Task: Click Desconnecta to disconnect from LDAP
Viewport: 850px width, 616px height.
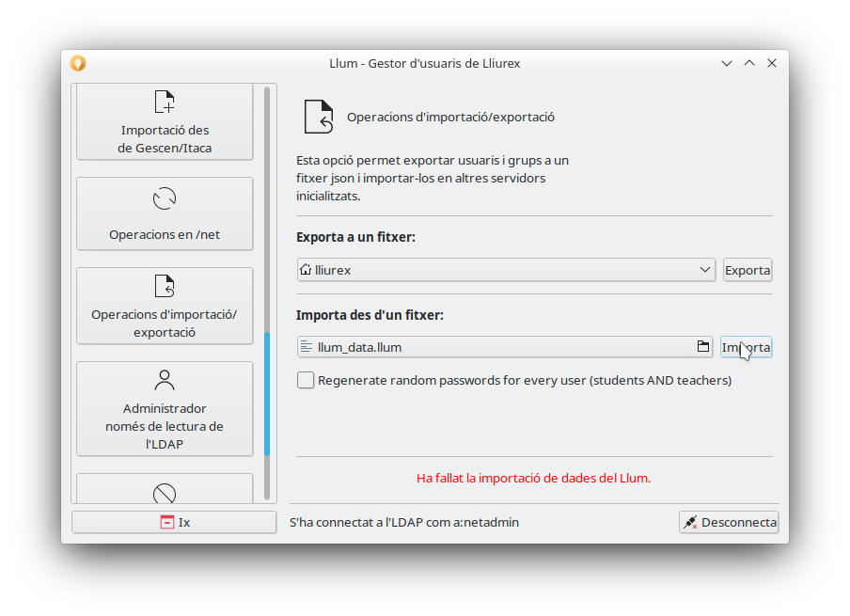Action: pyautogui.click(x=729, y=522)
